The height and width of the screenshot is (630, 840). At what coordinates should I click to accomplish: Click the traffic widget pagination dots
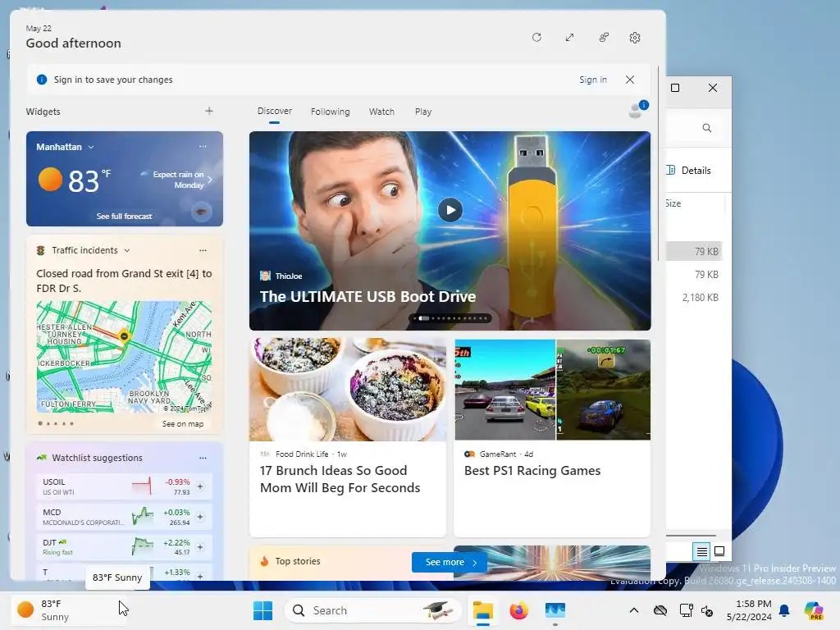click(x=56, y=423)
